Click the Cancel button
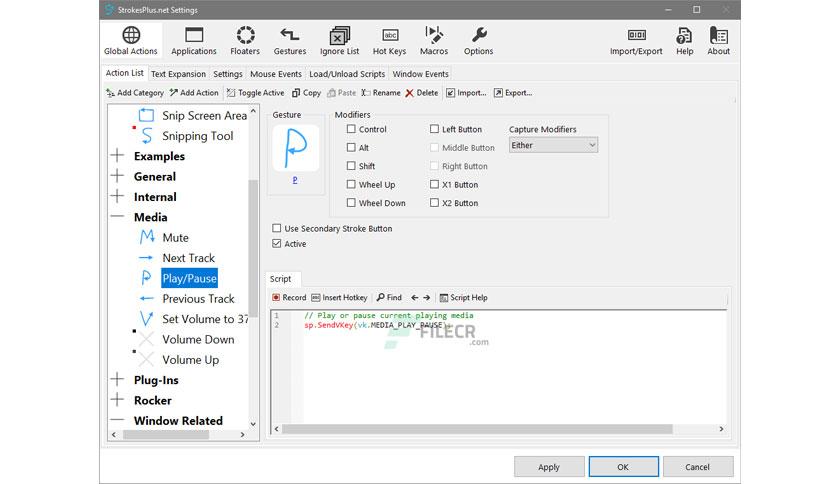Image resolution: width=836 pixels, height=484 pixels. (x=697, y=467)
